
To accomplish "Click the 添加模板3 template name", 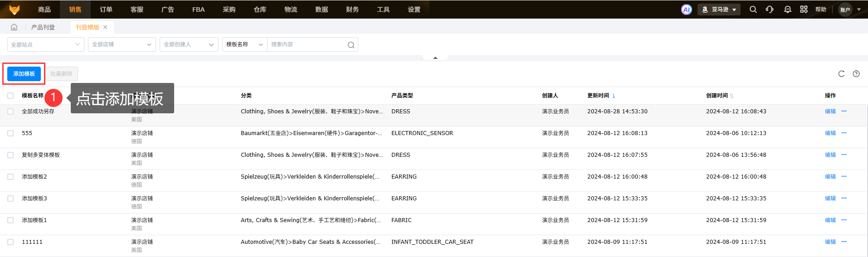I will (x=34, y=199).
